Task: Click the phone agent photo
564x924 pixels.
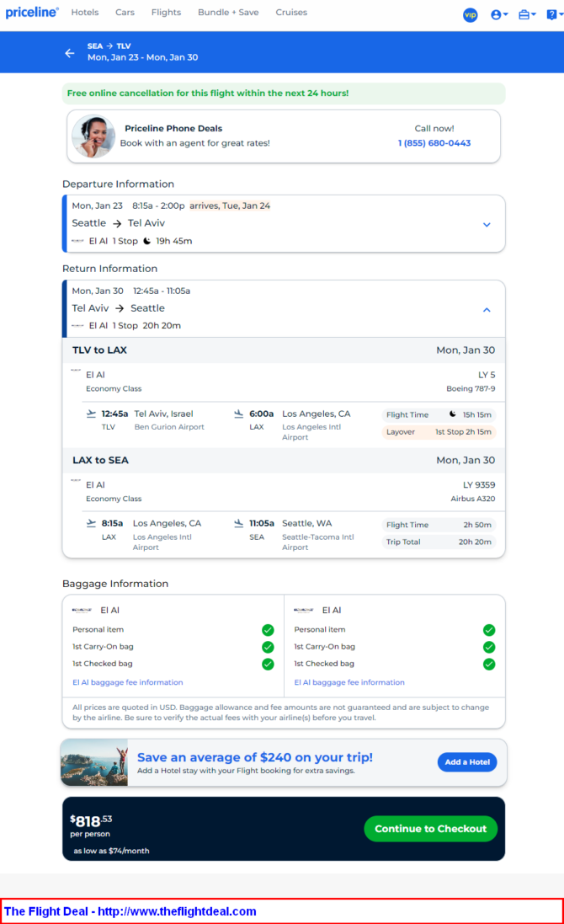Action: [93, 136]
